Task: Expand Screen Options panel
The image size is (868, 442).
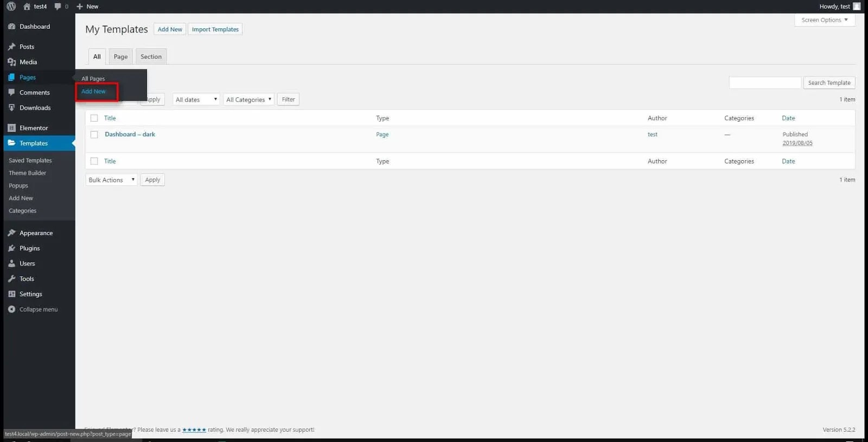Action: pyautogui.click(x=825, y=20)
